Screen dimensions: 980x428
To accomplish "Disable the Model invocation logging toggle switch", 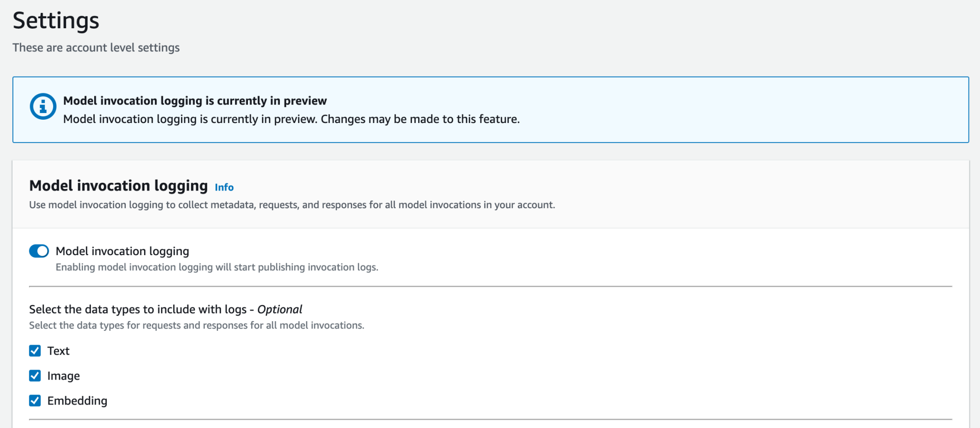I will click(x=39, y=251).
